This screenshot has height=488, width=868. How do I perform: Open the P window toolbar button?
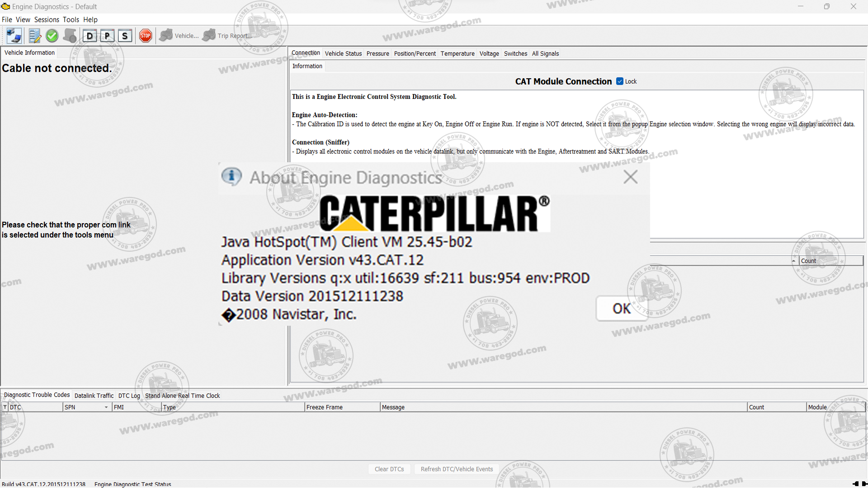click(107, 36)
